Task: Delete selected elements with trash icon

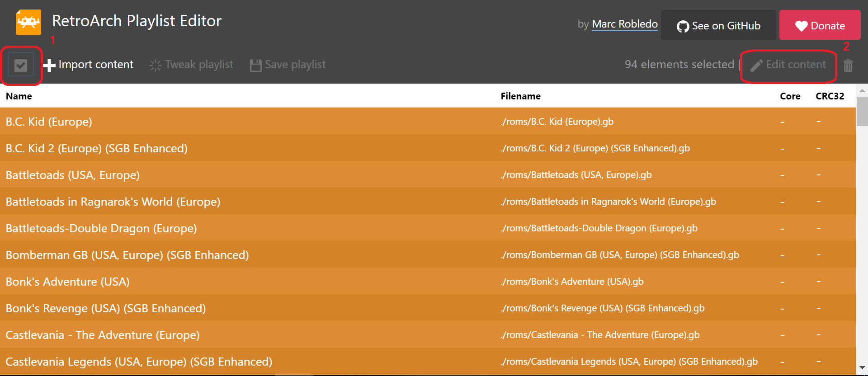Action: [x=848, y=66]
